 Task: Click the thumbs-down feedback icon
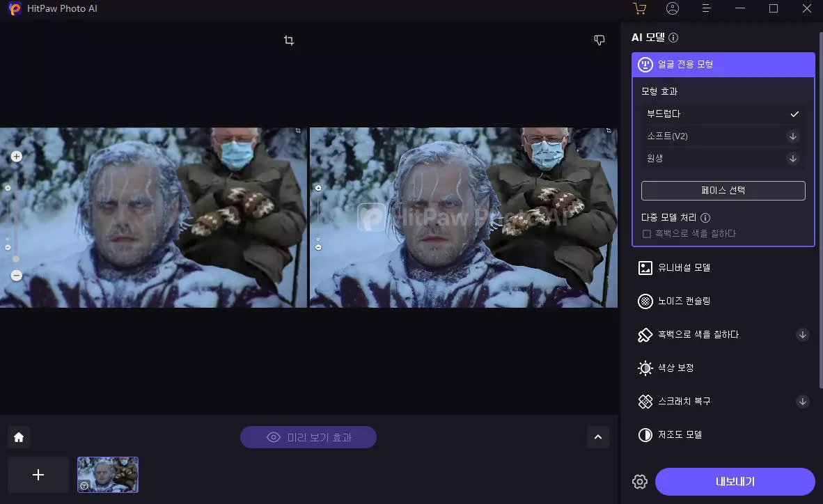(599, 40)
